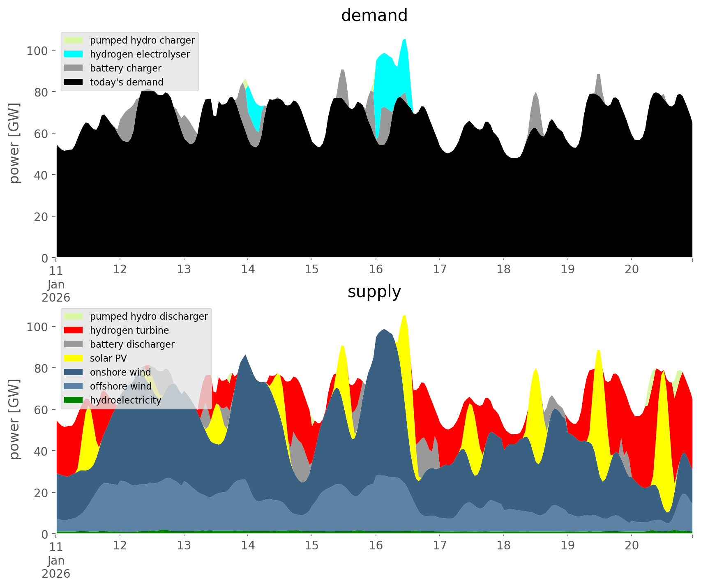Click the gray battery charger legend swatch
The width and height of the screenshot is (701, 588).
(74, 68)
